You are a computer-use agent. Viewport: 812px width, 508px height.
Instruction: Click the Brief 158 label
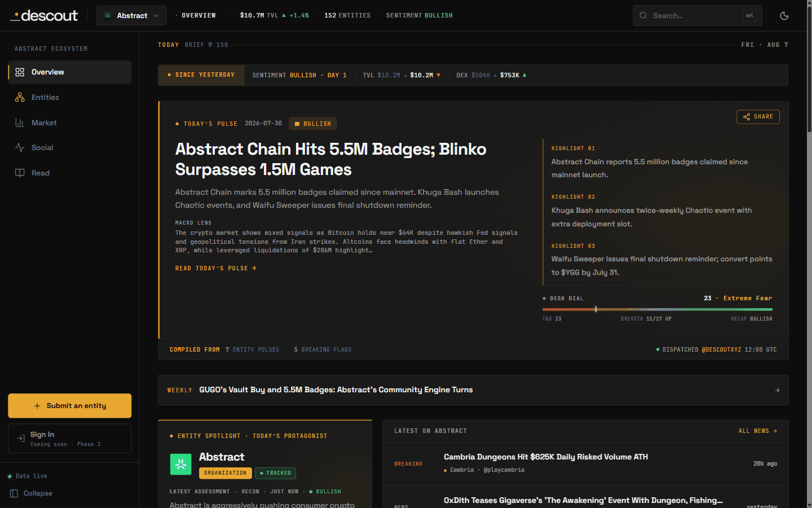[x=206, y=45]
